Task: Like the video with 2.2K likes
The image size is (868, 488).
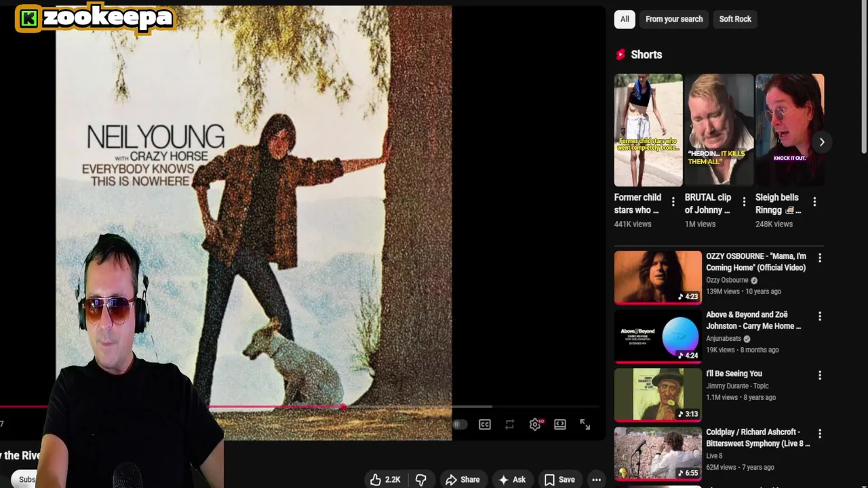Action: tap(385, 479)
